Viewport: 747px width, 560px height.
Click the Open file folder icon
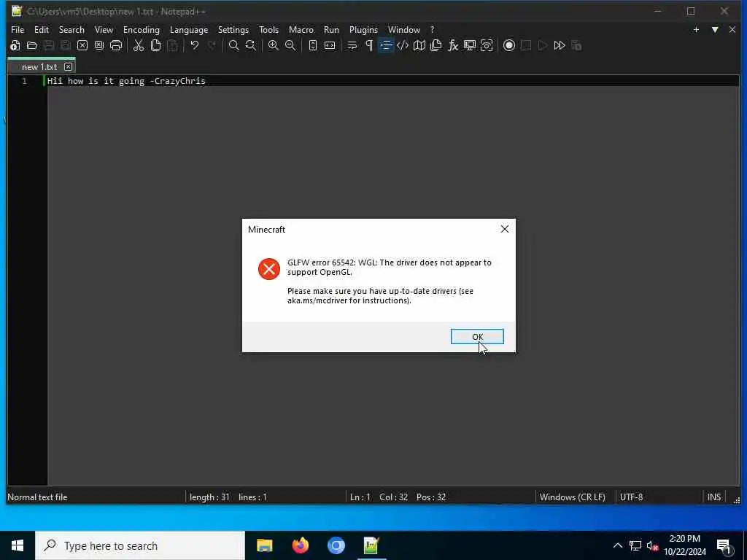pyautogui.click(x=32, y=46)
